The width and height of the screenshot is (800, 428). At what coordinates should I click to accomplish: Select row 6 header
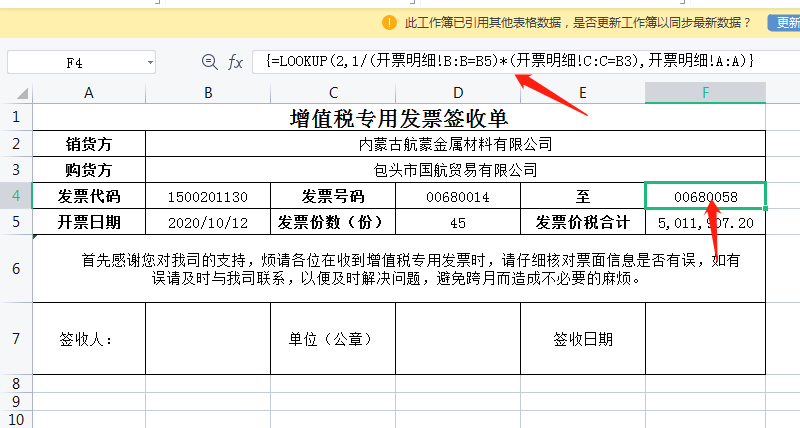(x=16, y=269)
